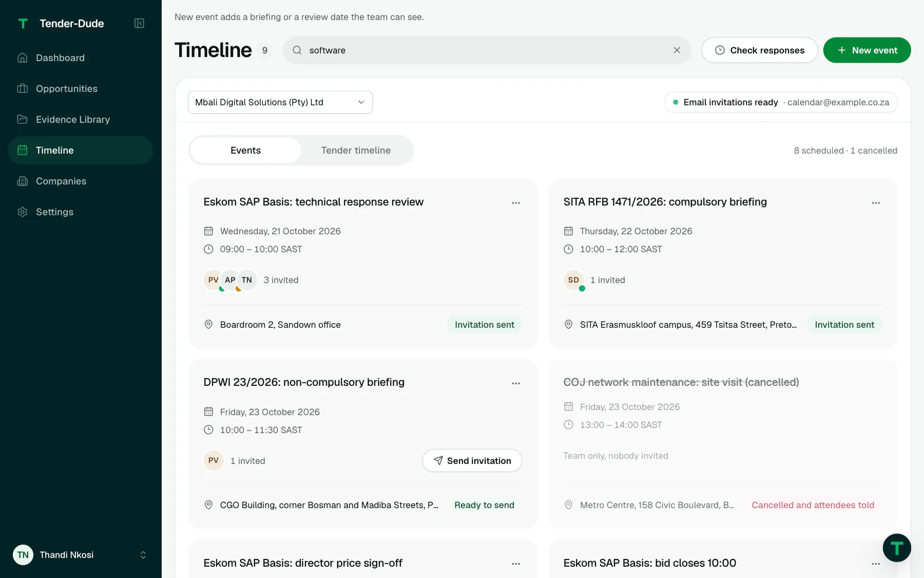Click PV avatar on DPWI briefing card
Screen dimensions: 924x578
213,460
